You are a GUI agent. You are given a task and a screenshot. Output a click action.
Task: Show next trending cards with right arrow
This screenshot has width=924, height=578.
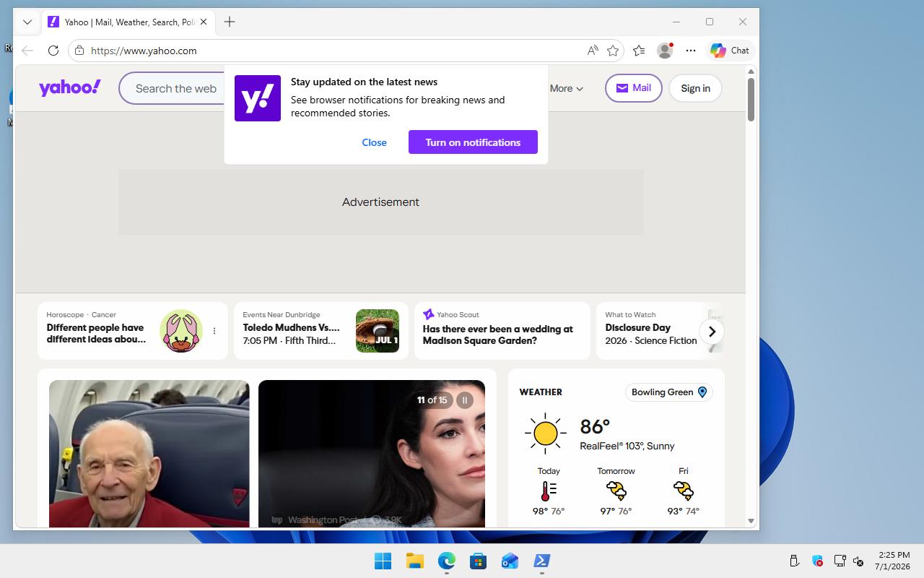(x=712, y=332)
